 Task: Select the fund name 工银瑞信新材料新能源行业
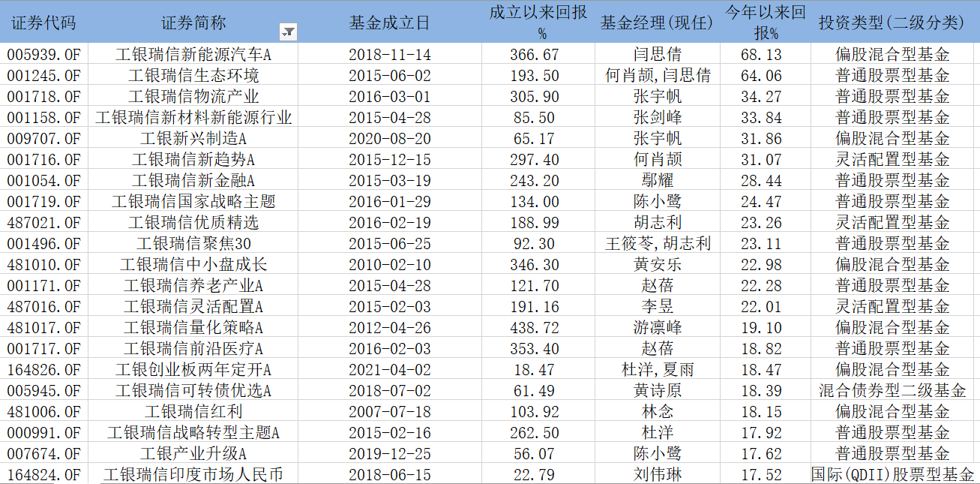[193, 118]
